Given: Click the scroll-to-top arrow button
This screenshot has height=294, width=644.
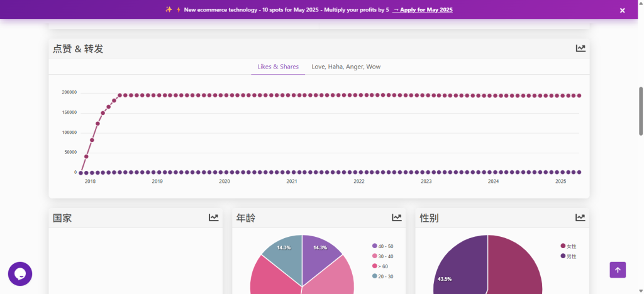Looking at the screenshot, I should [618, 269].
